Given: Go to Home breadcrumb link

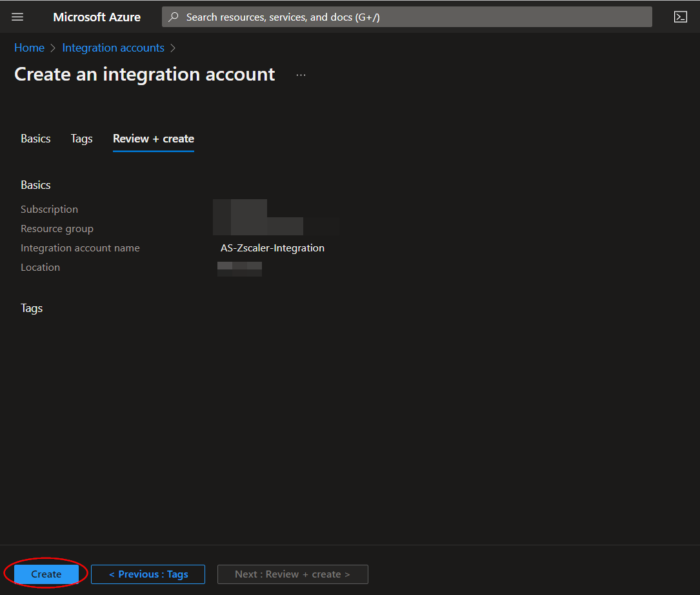Looking at the screenshot, I should point(30,48).
